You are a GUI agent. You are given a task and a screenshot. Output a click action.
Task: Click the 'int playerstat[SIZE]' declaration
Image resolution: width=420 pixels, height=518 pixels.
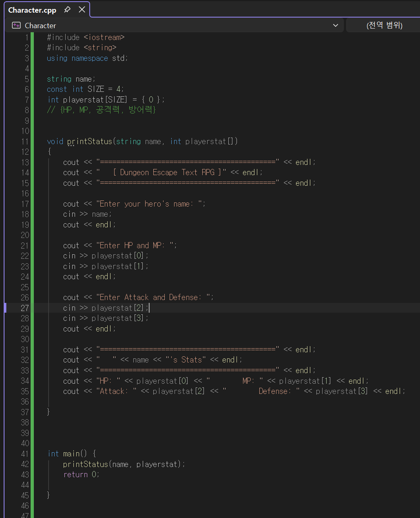coord(106,100)
